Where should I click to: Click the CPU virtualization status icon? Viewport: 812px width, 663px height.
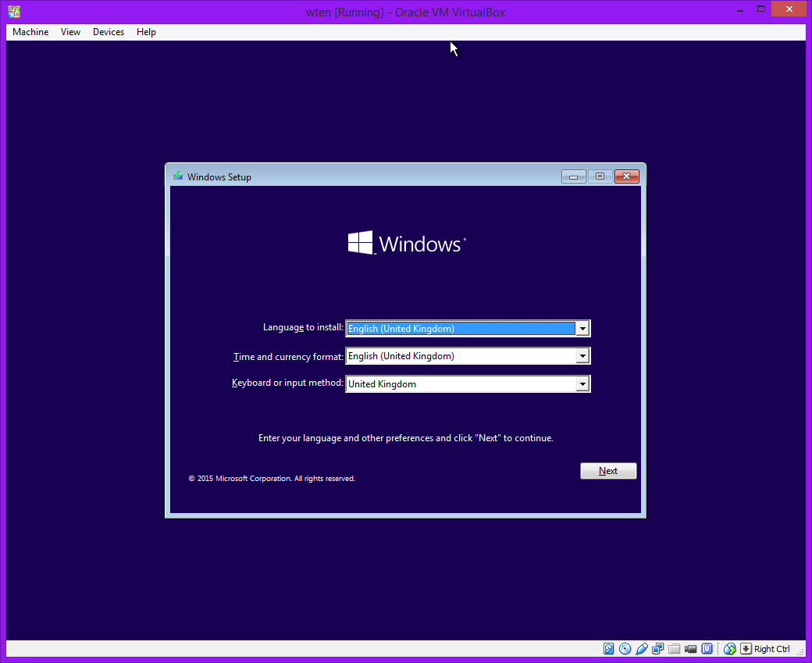point(707,649)
